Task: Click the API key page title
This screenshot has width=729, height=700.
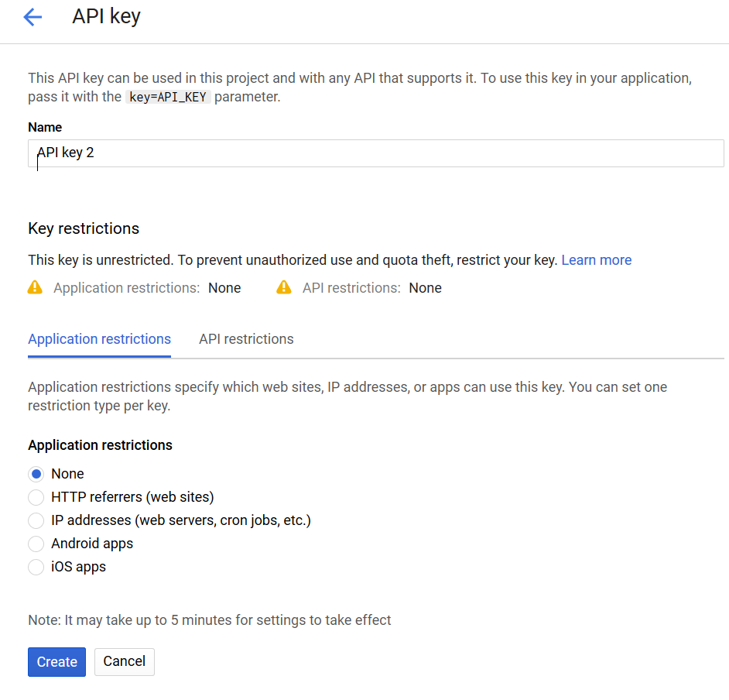Action: tap(107, 16)
